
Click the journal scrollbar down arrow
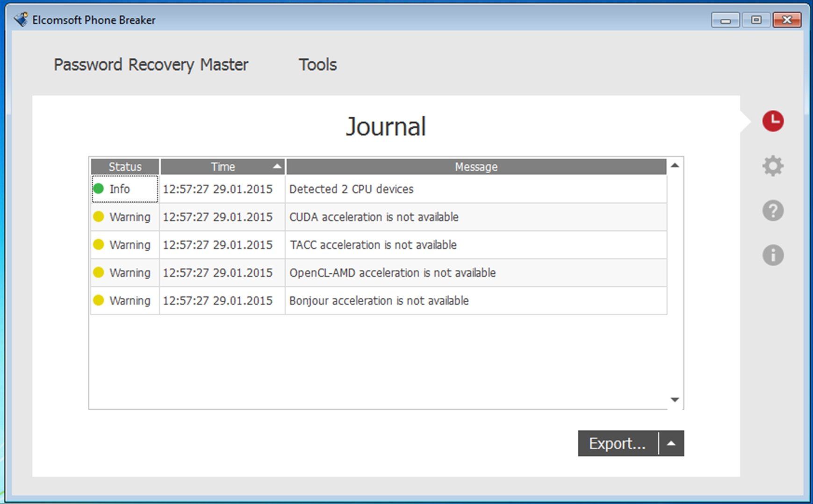tap(675, 399)
